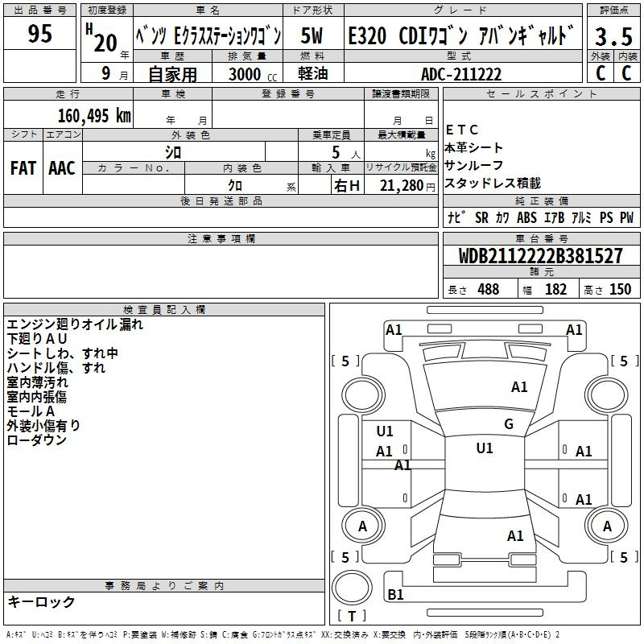
Task: Click the note ローダウン
Action: pos(36,440)
